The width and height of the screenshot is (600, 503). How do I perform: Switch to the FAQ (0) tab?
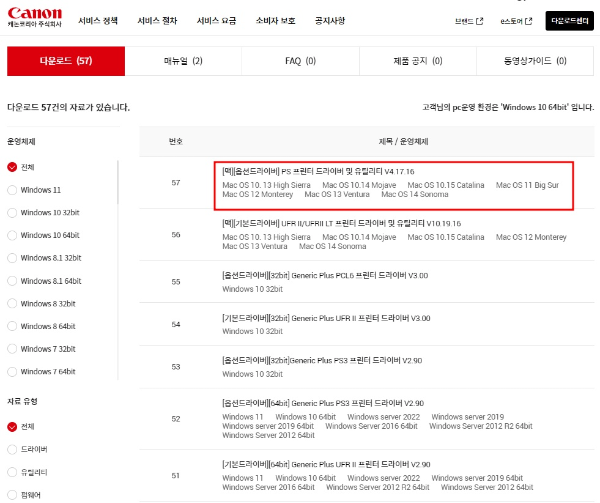coord(300,61)
